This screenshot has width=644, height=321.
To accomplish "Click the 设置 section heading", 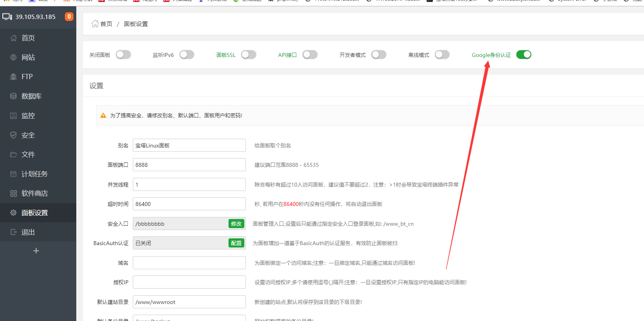I will [x=96, y=86].
